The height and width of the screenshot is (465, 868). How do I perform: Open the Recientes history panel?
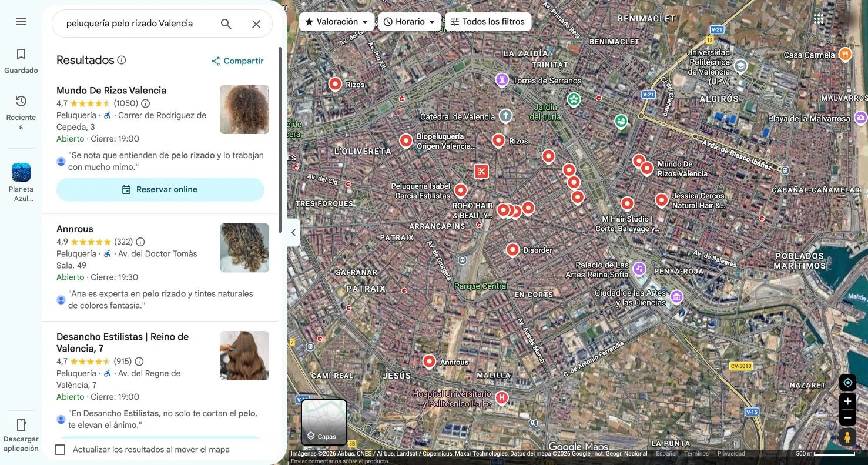21,112
